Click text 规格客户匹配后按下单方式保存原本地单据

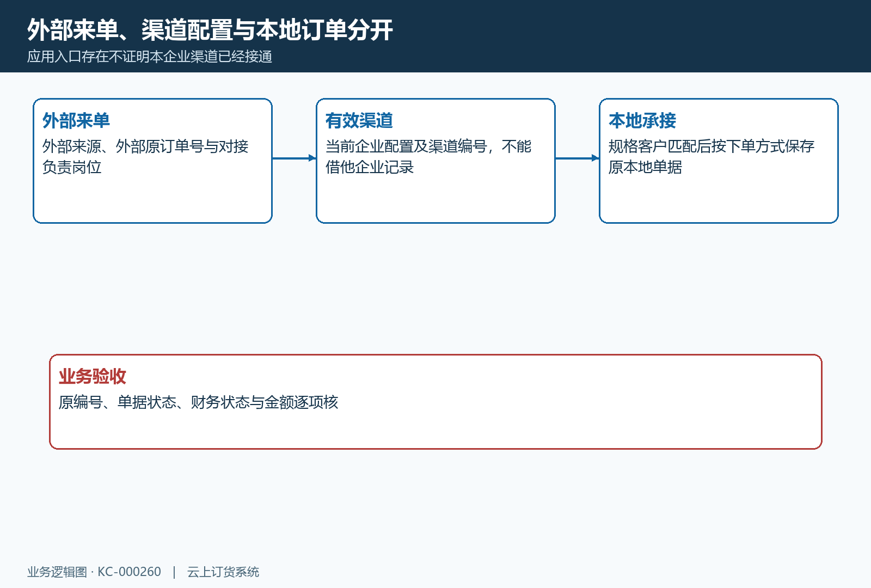pos(711,156)
